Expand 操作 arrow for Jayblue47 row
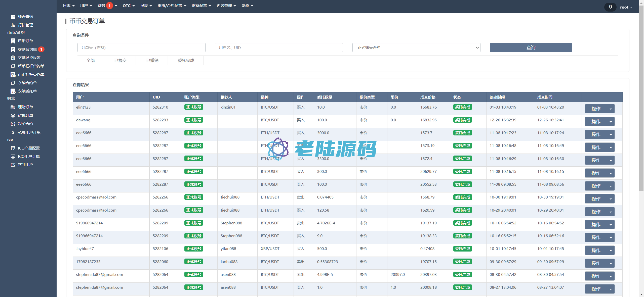Viewport: 644px width, 297px height. pos(611,250)
